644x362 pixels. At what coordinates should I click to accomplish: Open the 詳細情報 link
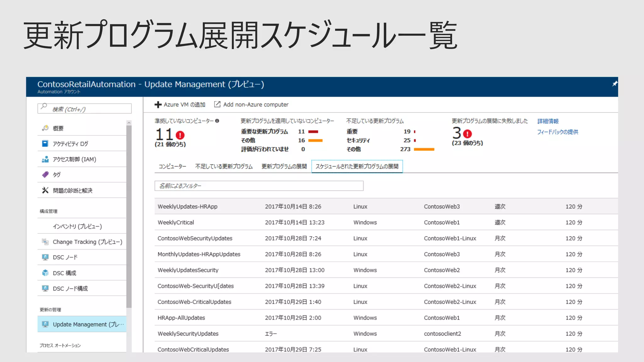548,121
